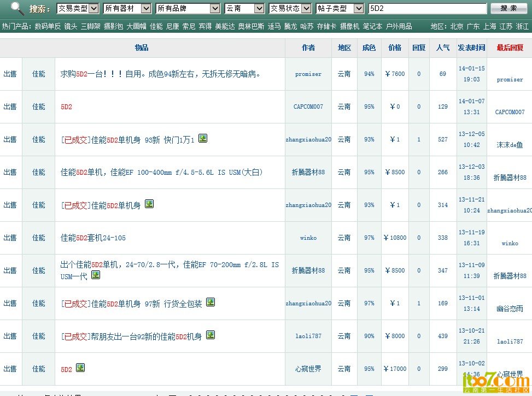
Task: Click the search field containing 5D2
Action: 428,9
